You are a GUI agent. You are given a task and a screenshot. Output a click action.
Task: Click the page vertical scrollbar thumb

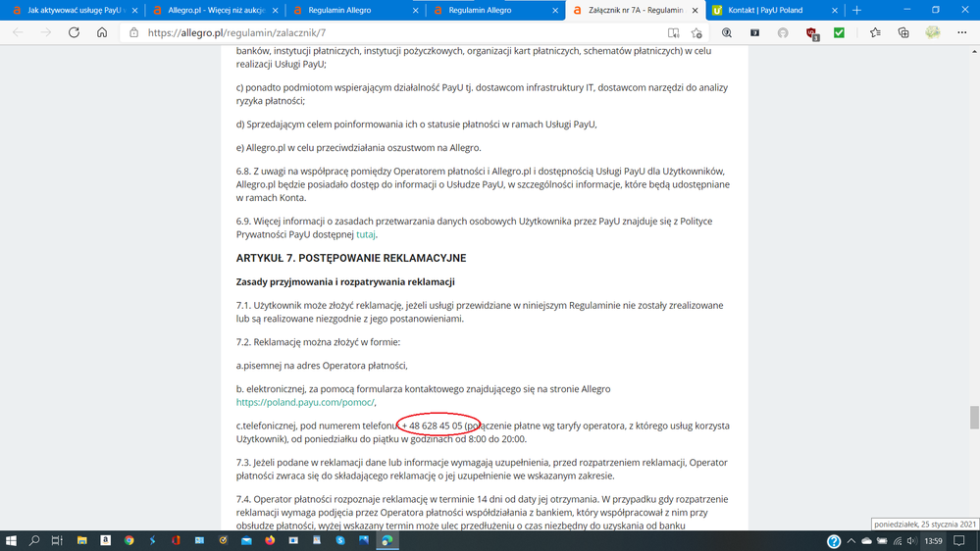(x=974, y=418)
